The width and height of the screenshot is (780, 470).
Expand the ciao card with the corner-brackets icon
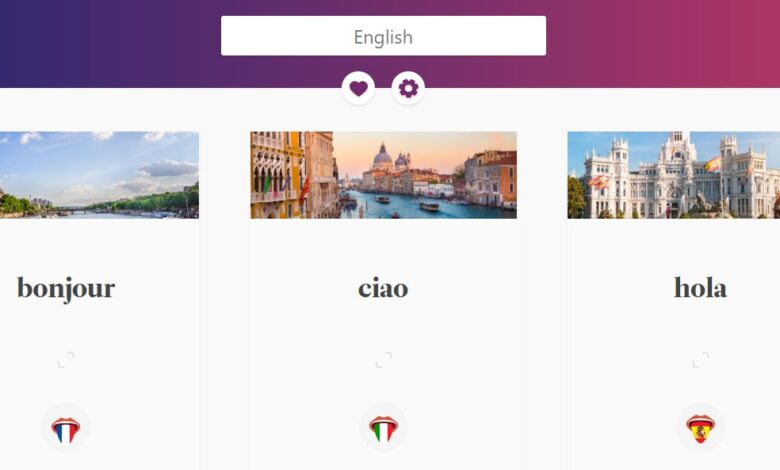pos(384,360)
